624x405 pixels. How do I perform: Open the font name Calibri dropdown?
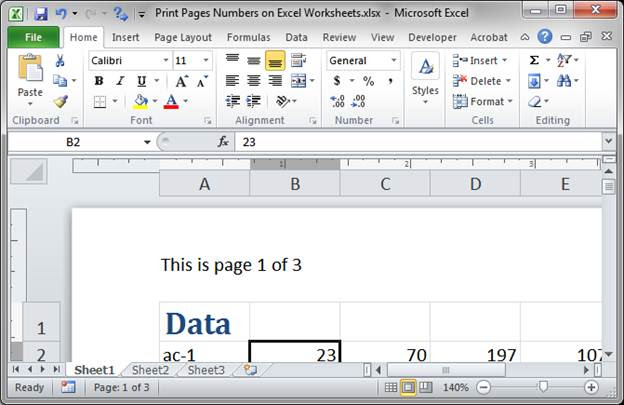coord(166,60)
